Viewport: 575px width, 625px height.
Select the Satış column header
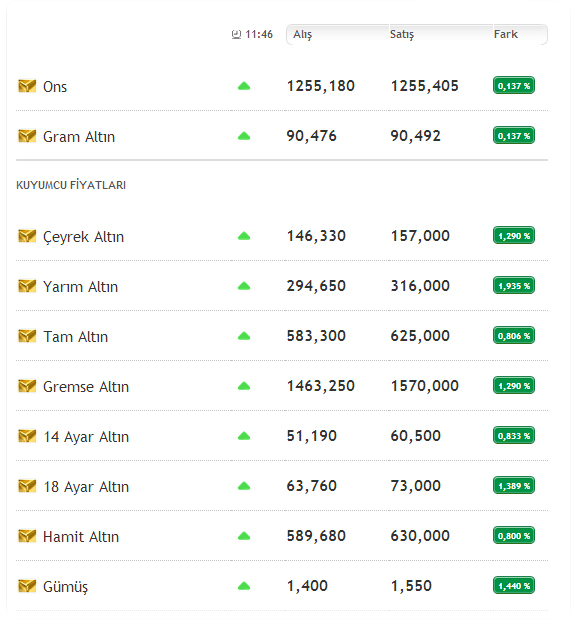tap(402, 35)
